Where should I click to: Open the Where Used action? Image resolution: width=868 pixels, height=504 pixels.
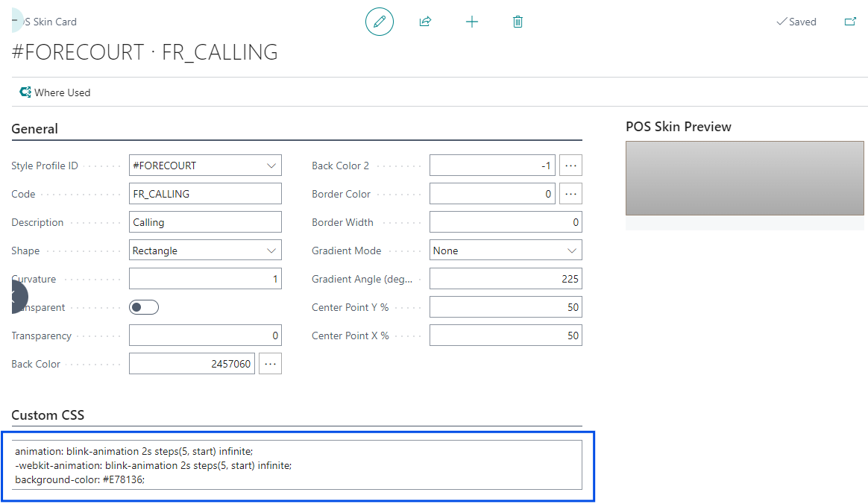pos(54,92)
